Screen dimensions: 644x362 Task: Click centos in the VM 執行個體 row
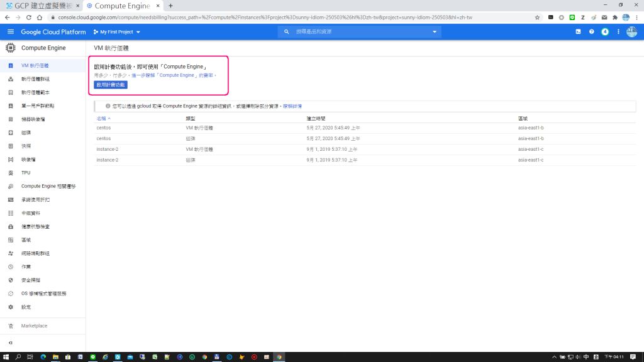[x=104, y=128]
